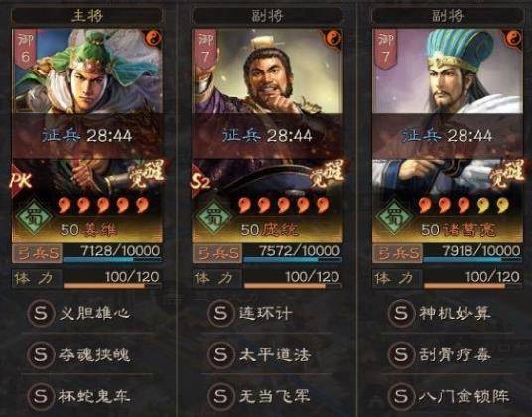Viewport: 532px width, 417px height.
Task: Tap the yin-yang icon on 庞统's card
Action: [x=333, y=39]
